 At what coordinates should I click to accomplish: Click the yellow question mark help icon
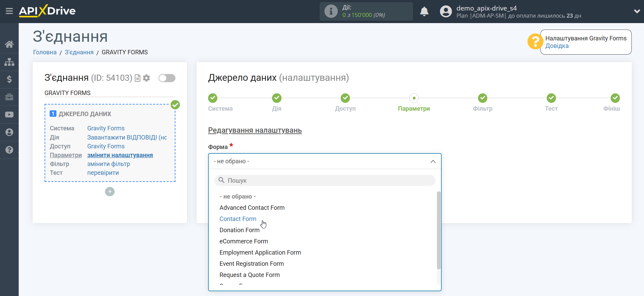(x=535, y=42)
